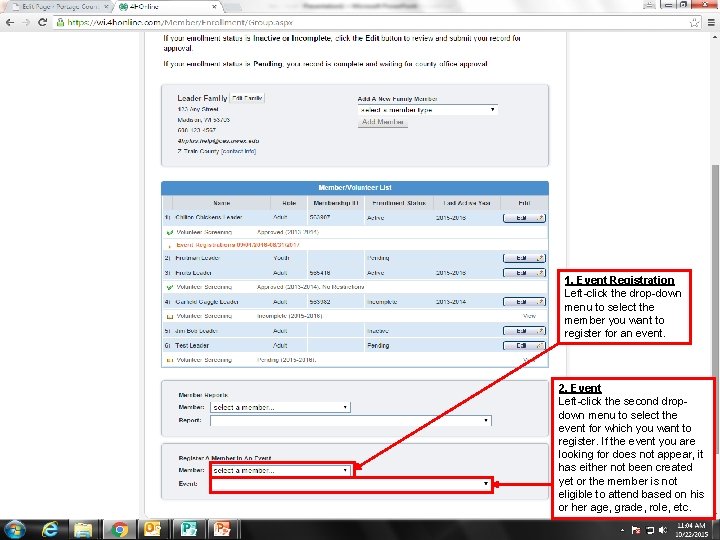Image resolution: width=720 pixels, height=540 pixels.
Task: Click the Last Active Year column header
Action: coord(467,203)
